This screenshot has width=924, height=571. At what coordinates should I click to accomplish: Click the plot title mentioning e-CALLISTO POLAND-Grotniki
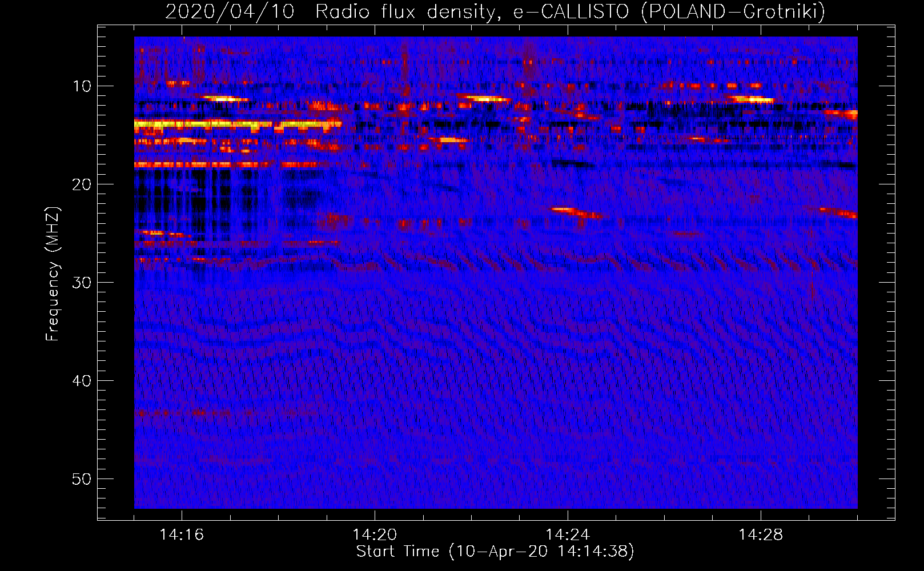(495, 11)
